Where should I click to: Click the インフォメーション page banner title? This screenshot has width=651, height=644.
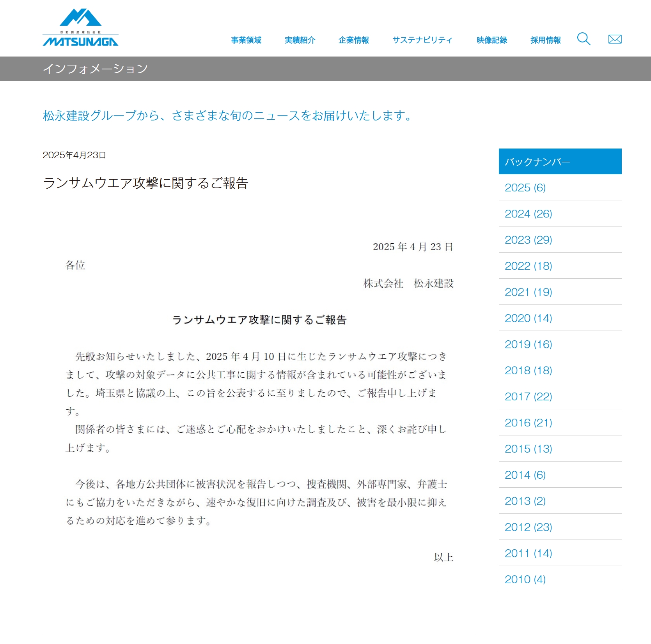(x=95, y=69)
